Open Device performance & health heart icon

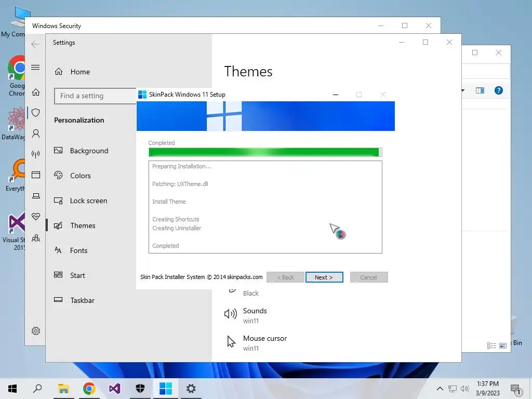click(x=36, y=217)
